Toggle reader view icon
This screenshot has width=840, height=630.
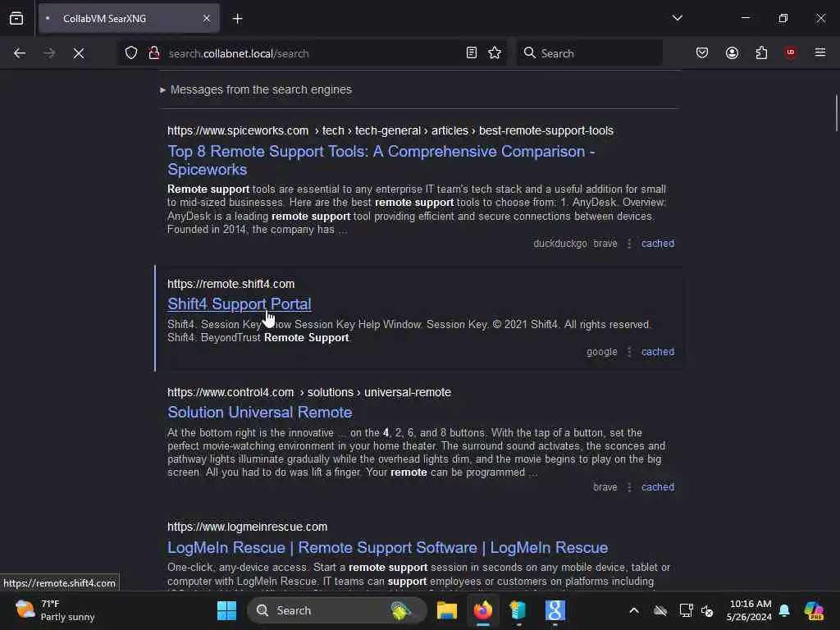[472, 53]
